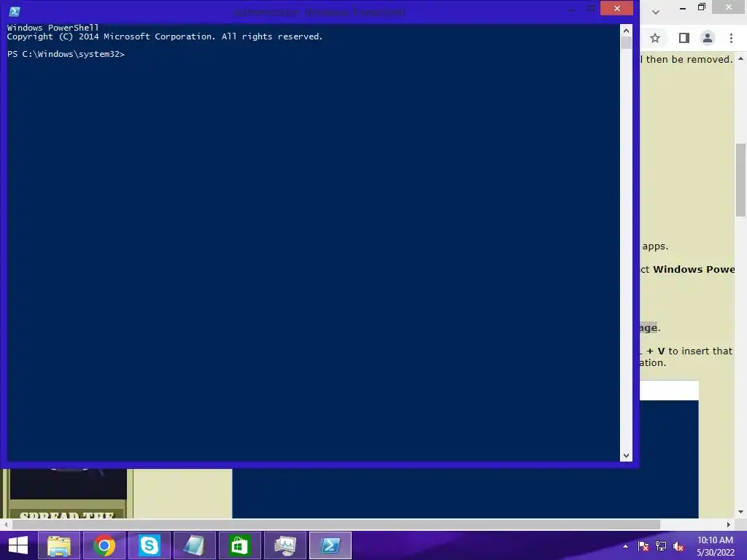Open Skype from the taskbar
Image resolution: width=747 pixels, height=560 pixels.
coord(149,545)
